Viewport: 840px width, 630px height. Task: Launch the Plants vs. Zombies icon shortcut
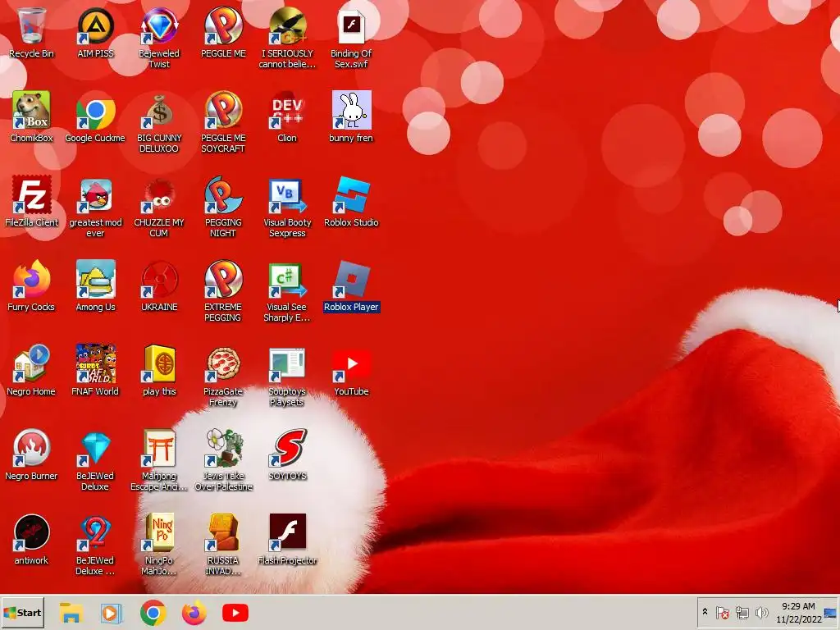pyautogui.click(x=223, y=461)
